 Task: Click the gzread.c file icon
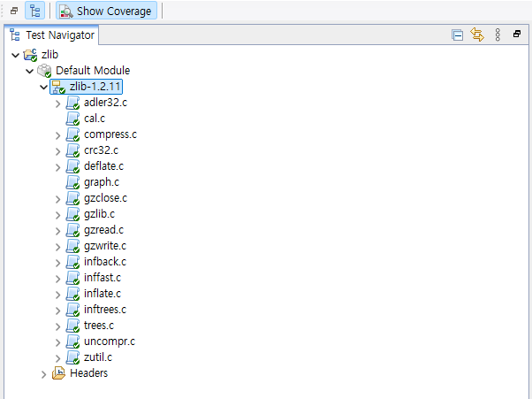point(73,231)
